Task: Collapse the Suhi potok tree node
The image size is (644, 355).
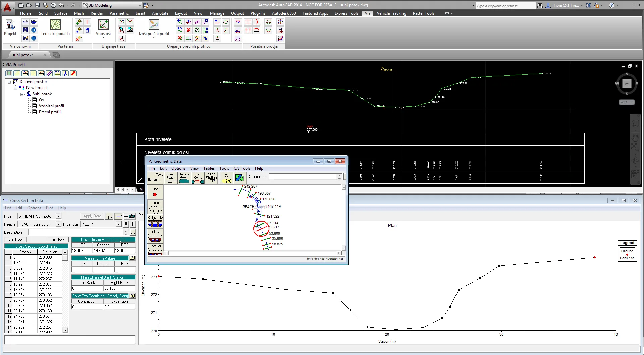Action: tap(22, 94)
